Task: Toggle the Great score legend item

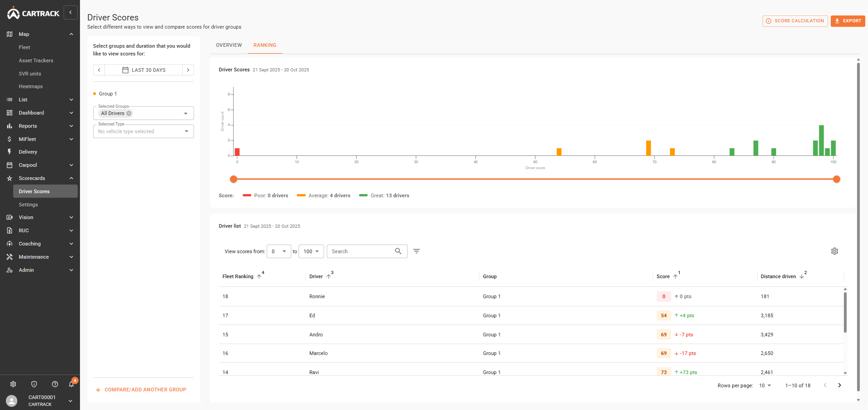Action: (x=384, y=195)
